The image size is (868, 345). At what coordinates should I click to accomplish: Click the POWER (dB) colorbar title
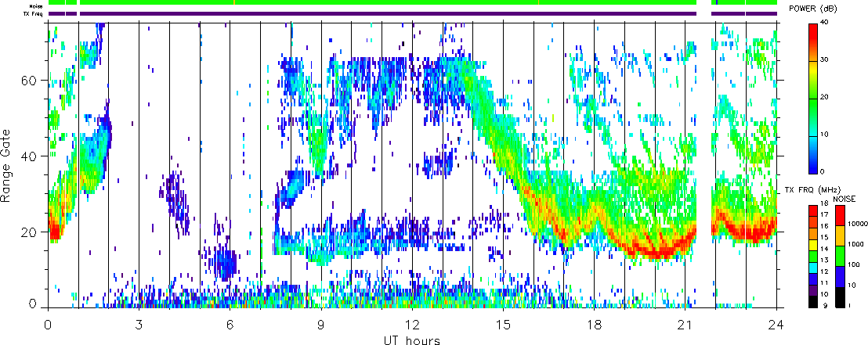pos(813,9)
